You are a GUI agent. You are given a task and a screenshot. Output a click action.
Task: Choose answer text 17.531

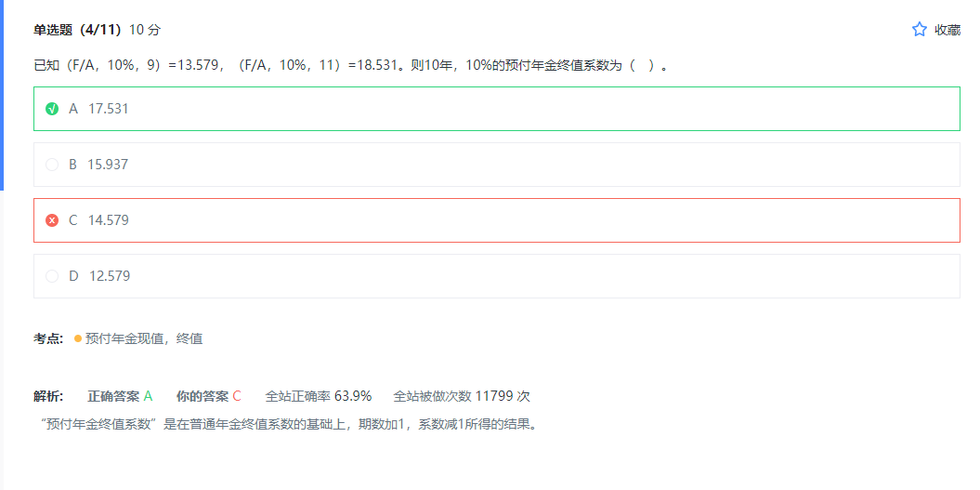click(108, 109)
